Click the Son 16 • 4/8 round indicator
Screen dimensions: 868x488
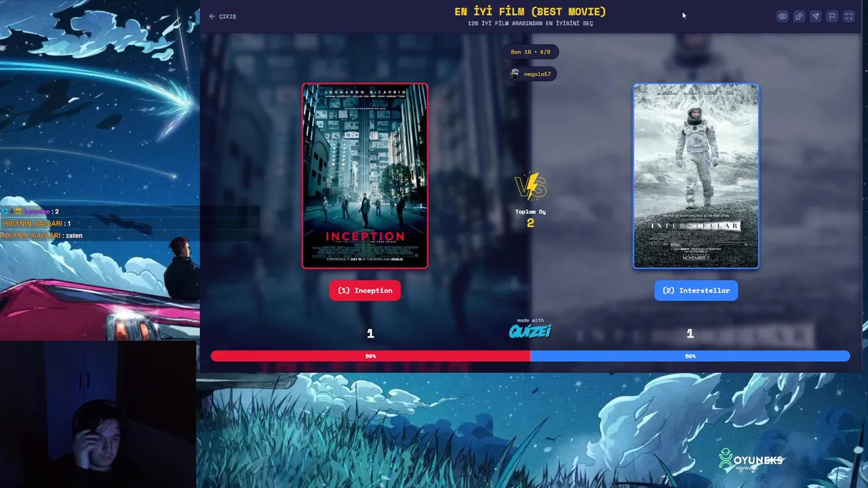click(530, 52)
